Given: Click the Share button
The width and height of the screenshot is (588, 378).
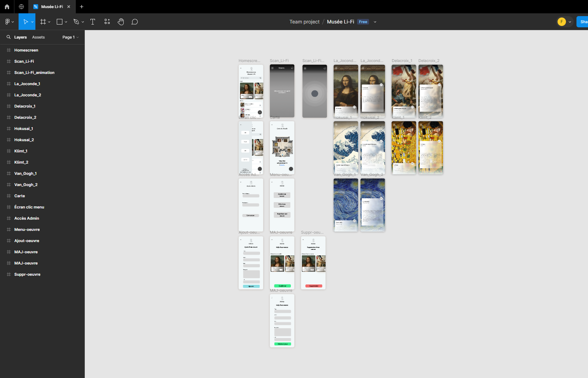Looking at the screenshot, I should tap(582, 22).
